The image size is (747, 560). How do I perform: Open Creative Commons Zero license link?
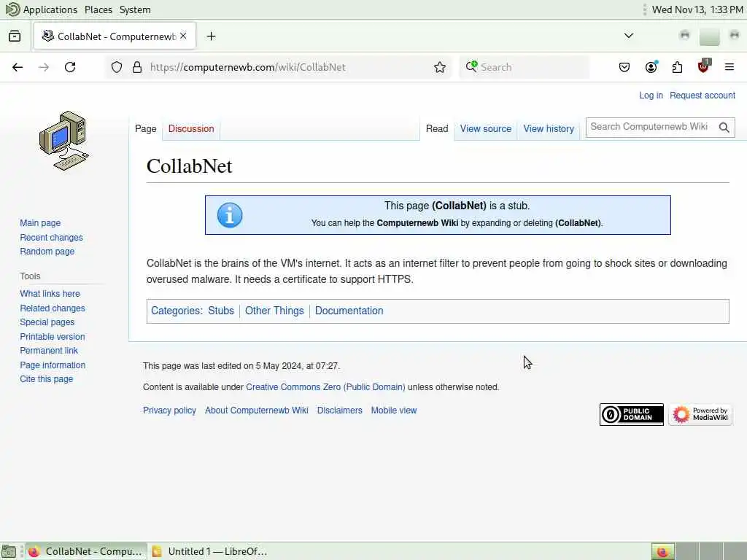coord(325,386)
